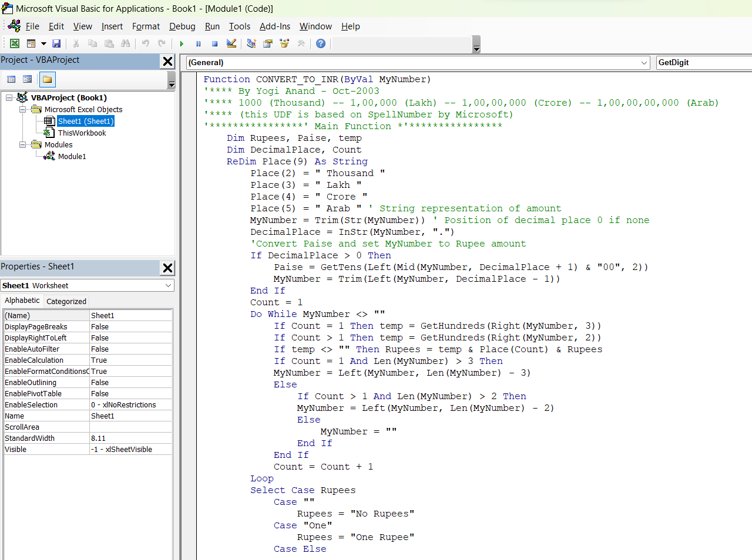Run the macro with the green play icon
752x560 pixels.
pyautogui.click(x=182, y=43)
